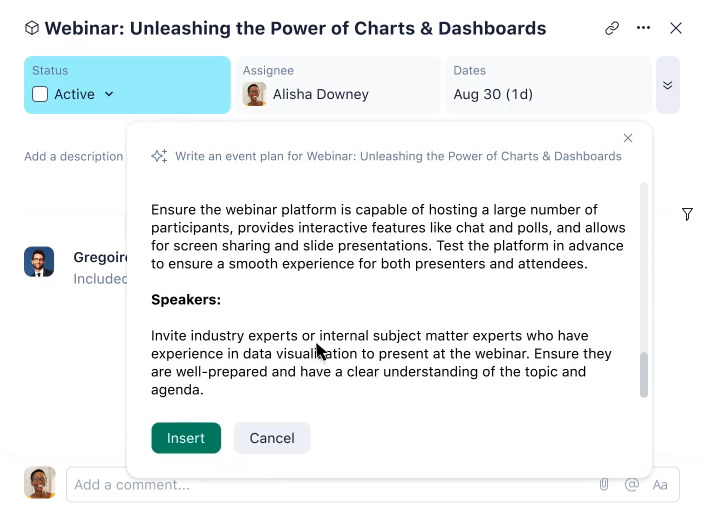This screenshot has height=512, width=704.
Task: Open the Active status dropdown arrow
Action: pos(109,94)
